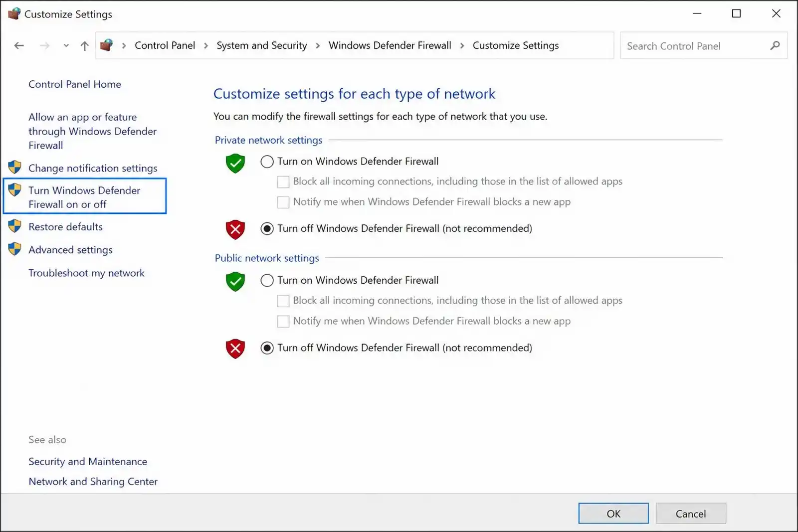Click green check shield under Public network settings
The width and height of the screenshot is (798, 532).
click(235, 282)
